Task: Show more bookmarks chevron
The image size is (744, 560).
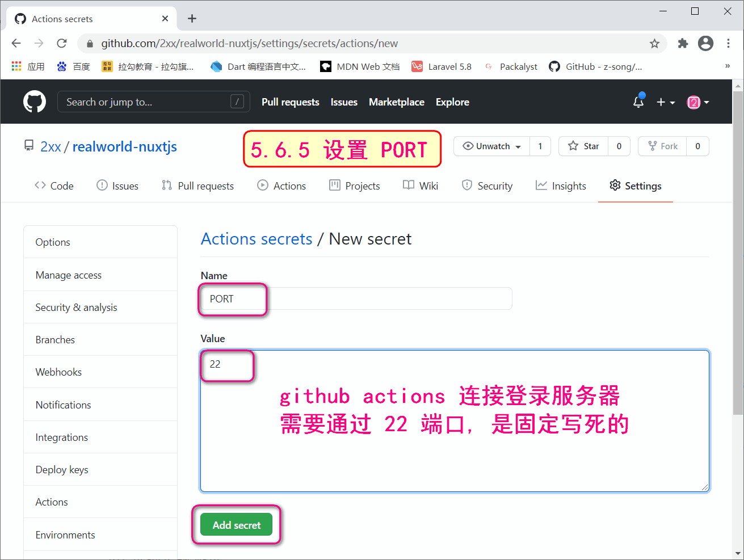Action: 728,66
